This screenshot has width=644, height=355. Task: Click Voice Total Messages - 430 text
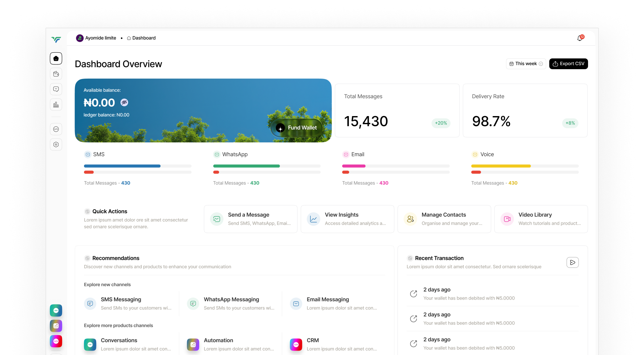(x=494, y=183)
